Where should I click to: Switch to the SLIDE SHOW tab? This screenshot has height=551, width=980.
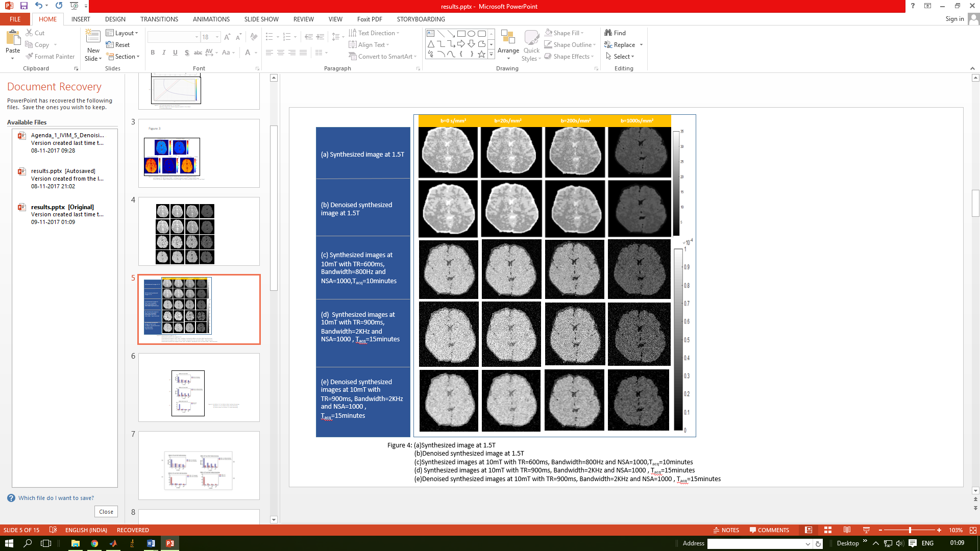[261, 19]
